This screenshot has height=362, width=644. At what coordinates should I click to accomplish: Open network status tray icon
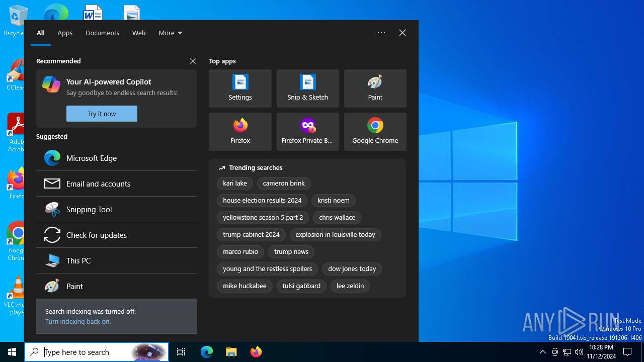tap(567, 352)
